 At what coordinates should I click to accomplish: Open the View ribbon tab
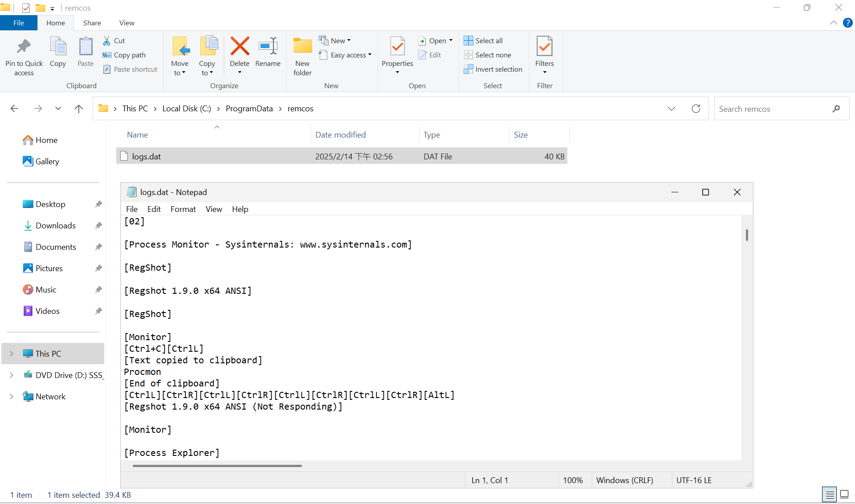[126, 23]
